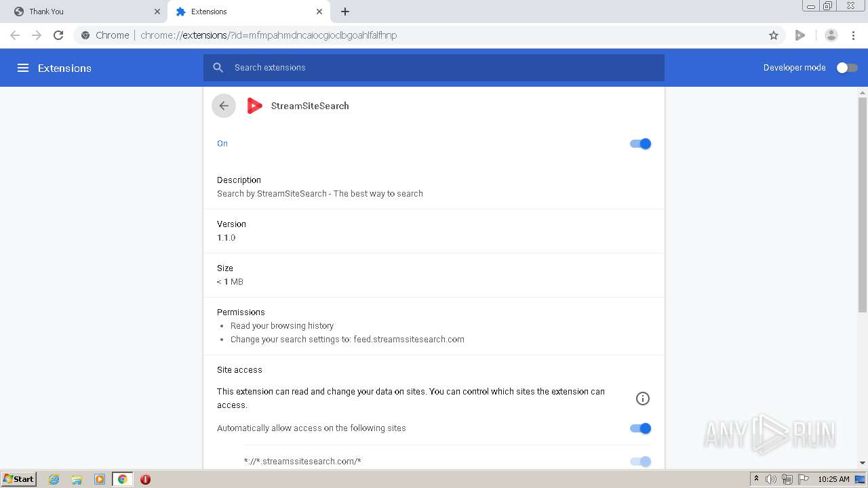
Task: Click the show desktop button
Action: pos(861,479)
